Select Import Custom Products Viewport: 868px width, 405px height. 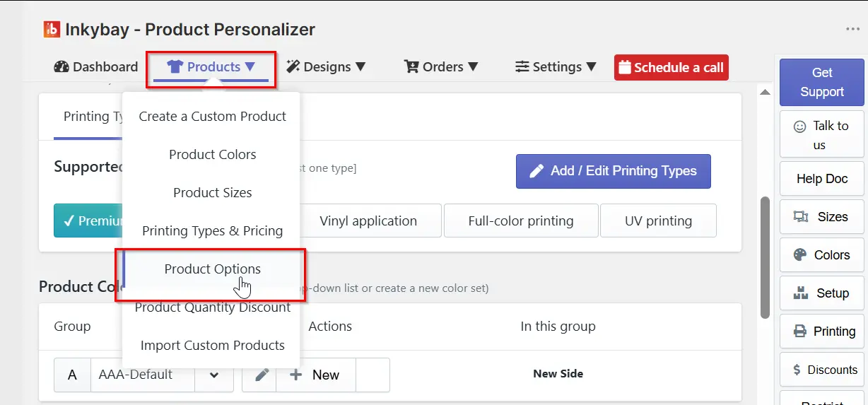click(213, 346)
